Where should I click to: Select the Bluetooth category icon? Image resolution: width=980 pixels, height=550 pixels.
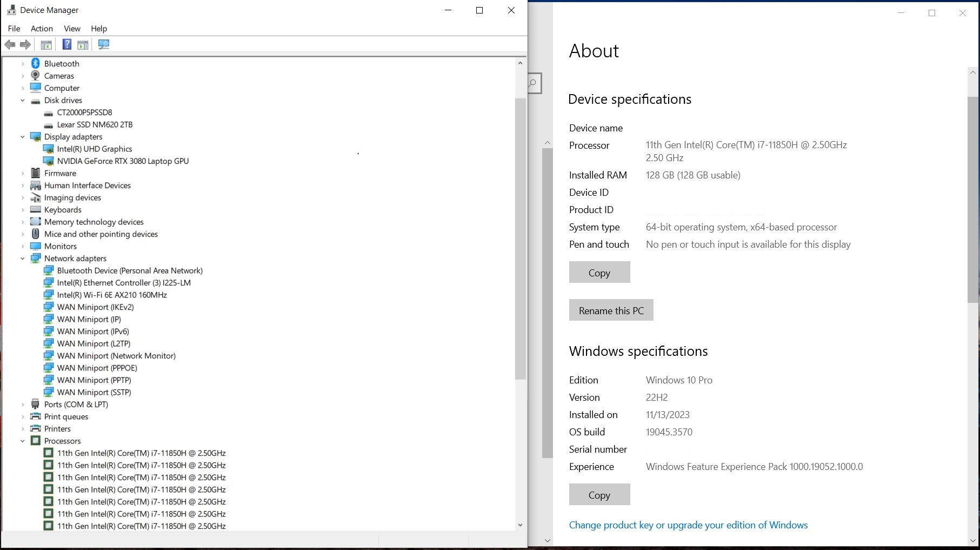pyautogui.click(x=36, y=63)
